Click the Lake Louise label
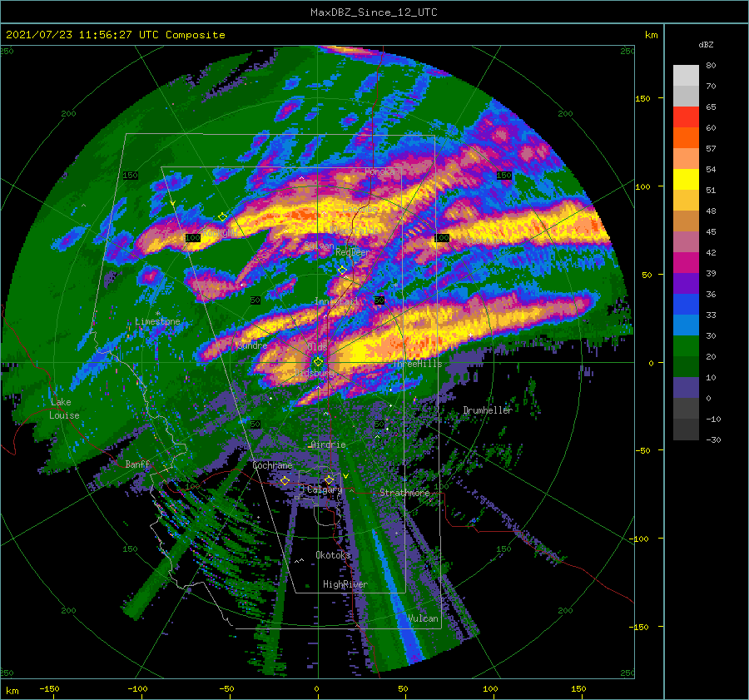Image resolution: width=749 pixels, height=700 pixels. (64, 409)
